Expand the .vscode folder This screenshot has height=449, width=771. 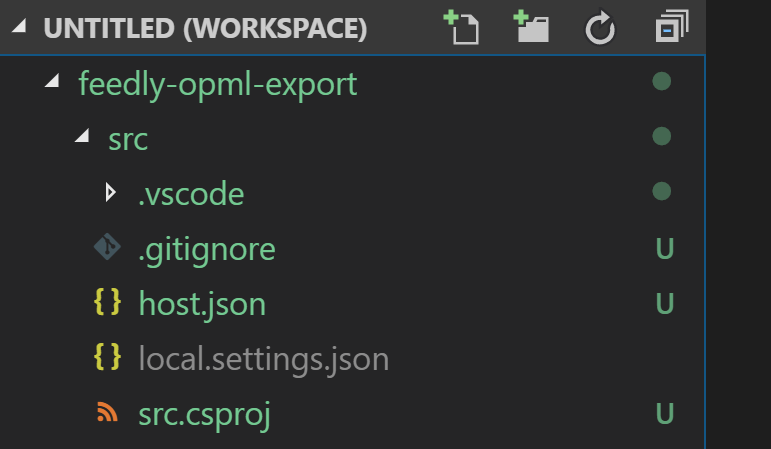click(x=111, y=193)
